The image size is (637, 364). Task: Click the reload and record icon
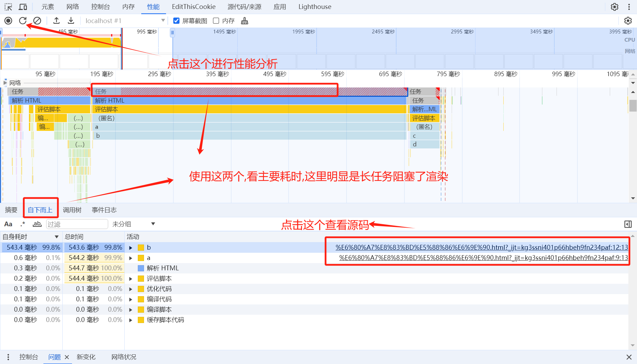point(23,21)
